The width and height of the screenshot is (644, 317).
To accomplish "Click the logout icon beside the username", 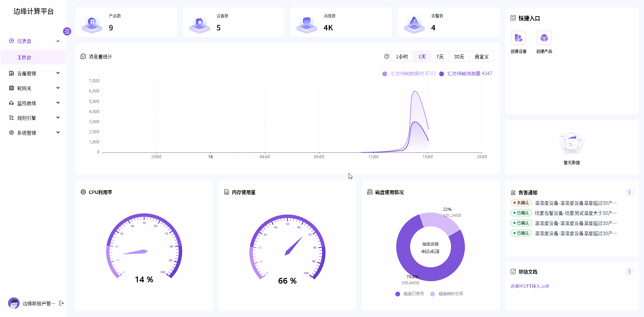I will point(61,303).
